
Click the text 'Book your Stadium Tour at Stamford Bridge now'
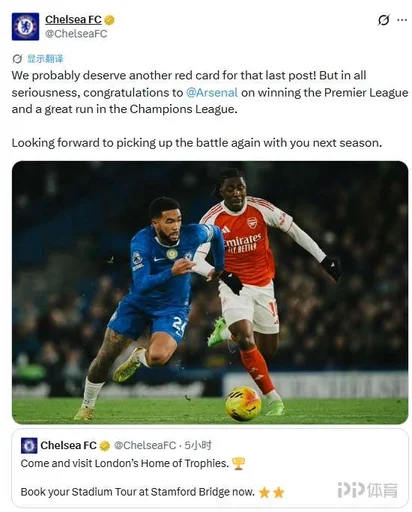[137, 492]
